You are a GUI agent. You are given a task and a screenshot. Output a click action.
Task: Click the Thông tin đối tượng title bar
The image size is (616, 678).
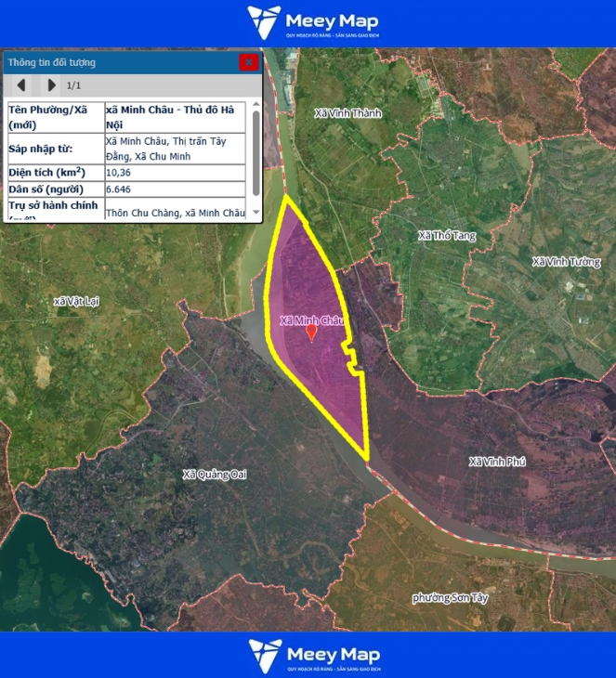pos(111,62)
